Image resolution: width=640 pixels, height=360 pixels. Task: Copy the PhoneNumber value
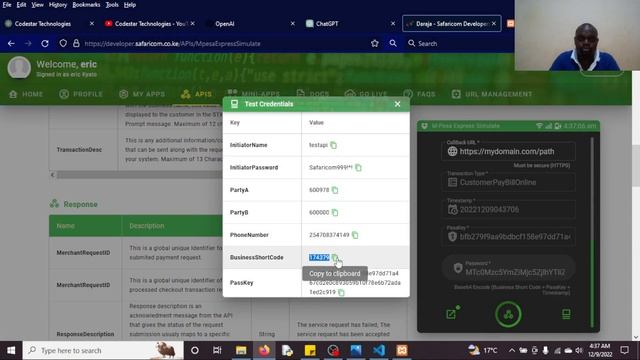355,235
